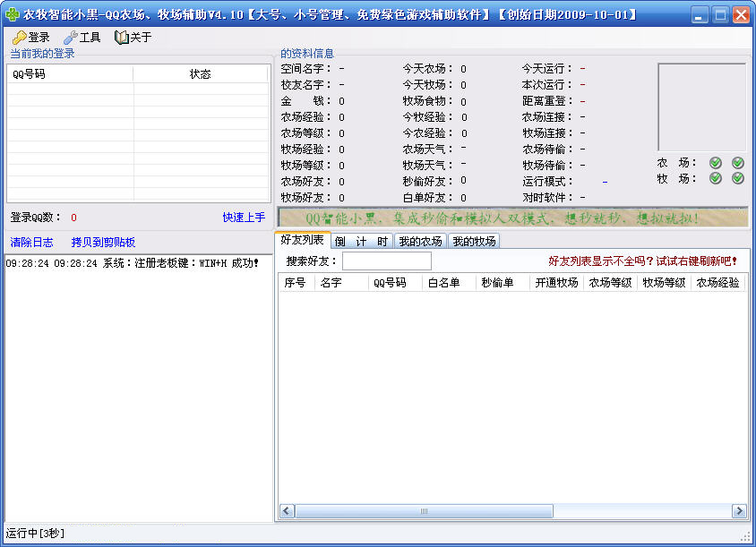Click the QQ智能小黑 banner text
756x547 pixels.
[502, 218]
